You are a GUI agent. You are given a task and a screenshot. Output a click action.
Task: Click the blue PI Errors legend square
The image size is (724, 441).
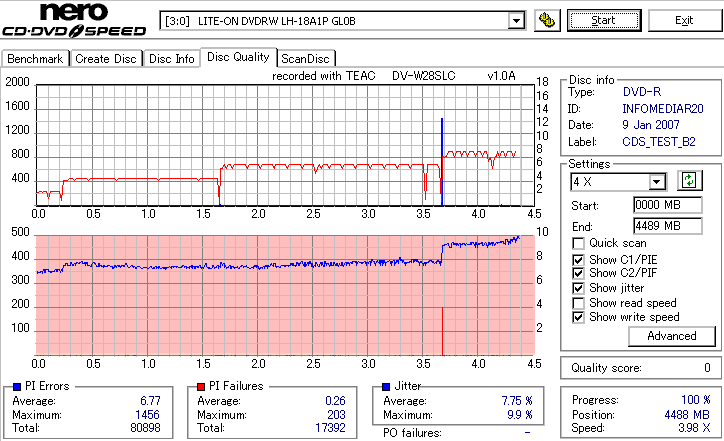point(17,387)
